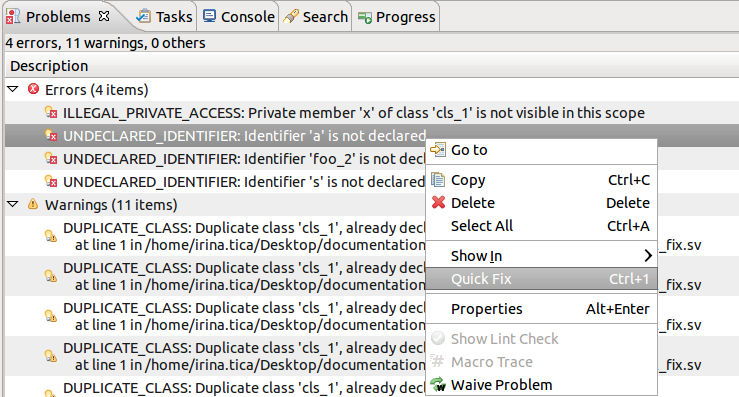Click Show Lint Check menu entry
This screenshot has width=739, height=397.
tap(541, 339)
